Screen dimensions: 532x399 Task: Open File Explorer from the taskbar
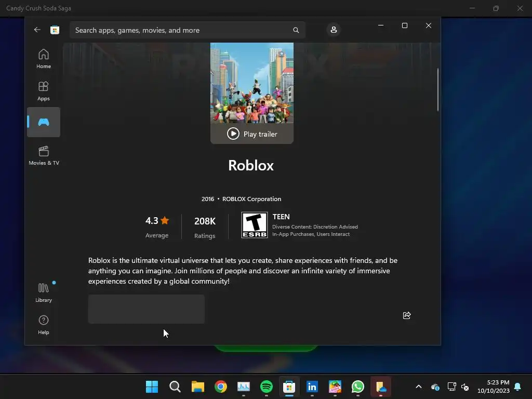(x=198, y=387)
